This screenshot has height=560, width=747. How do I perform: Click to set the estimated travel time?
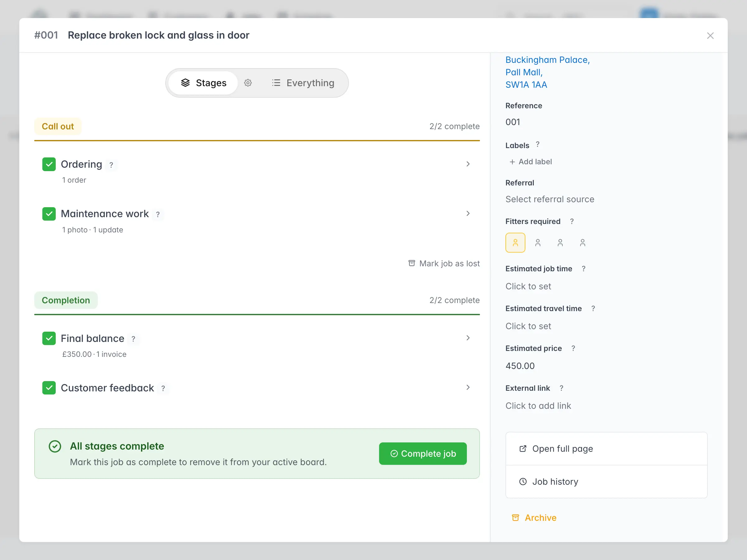[x=528, y=326]
